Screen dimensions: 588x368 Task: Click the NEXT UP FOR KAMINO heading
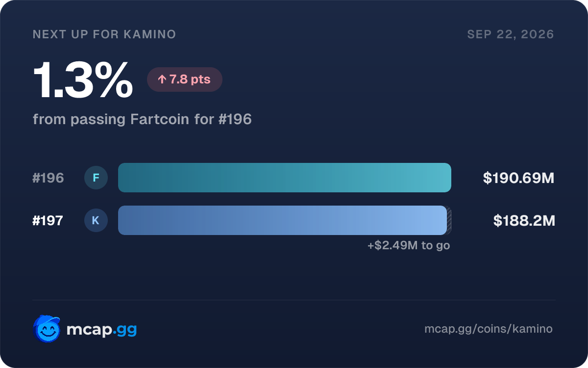[104, 34]
